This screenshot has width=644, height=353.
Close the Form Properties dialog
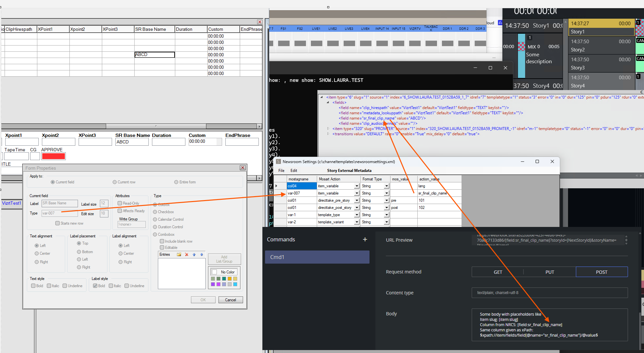[x=243, y=168]
